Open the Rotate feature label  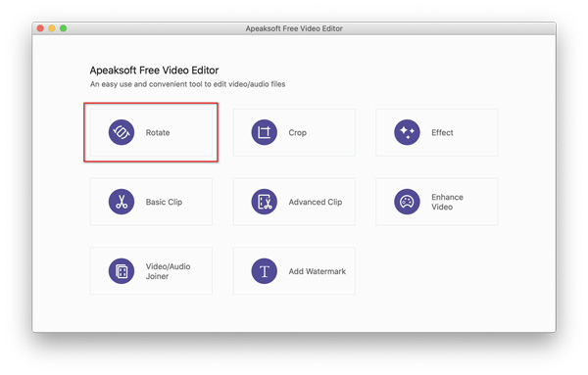point(158,132)
